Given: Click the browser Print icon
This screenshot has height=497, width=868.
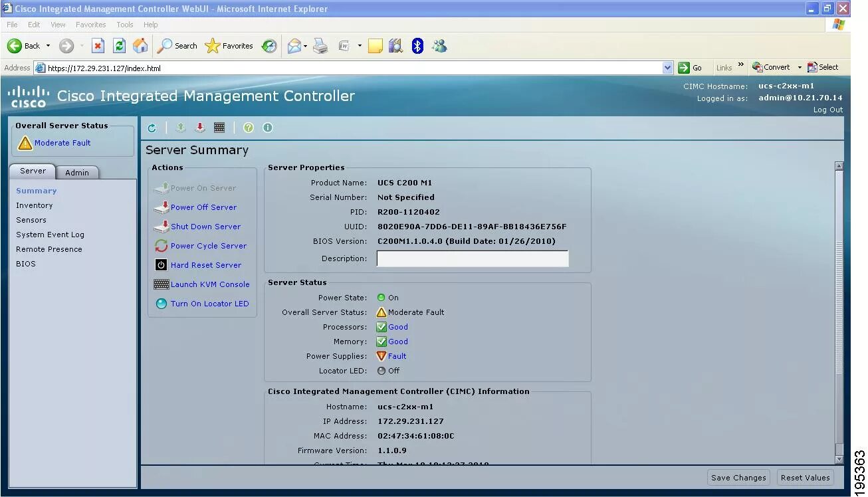Looking at the screenshot, I should coord(320,46).
